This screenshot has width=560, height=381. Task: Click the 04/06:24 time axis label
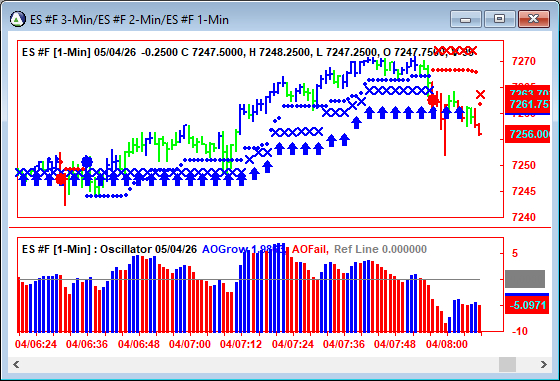point(36,344)
